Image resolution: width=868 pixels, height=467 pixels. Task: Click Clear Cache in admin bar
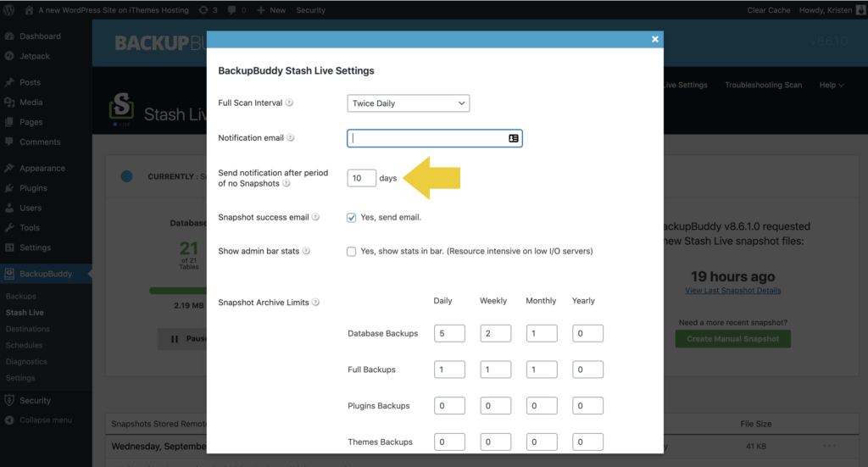coord(768,10)
